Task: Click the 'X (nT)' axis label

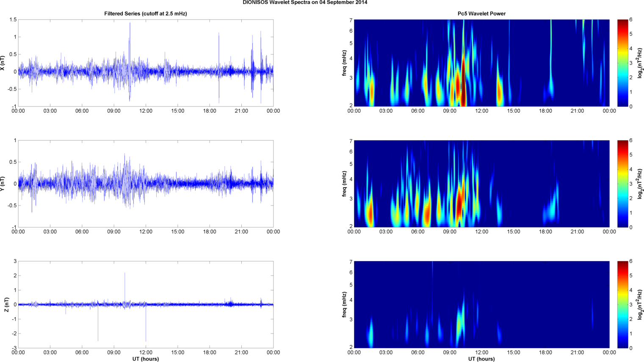Action: click(3, 63)
